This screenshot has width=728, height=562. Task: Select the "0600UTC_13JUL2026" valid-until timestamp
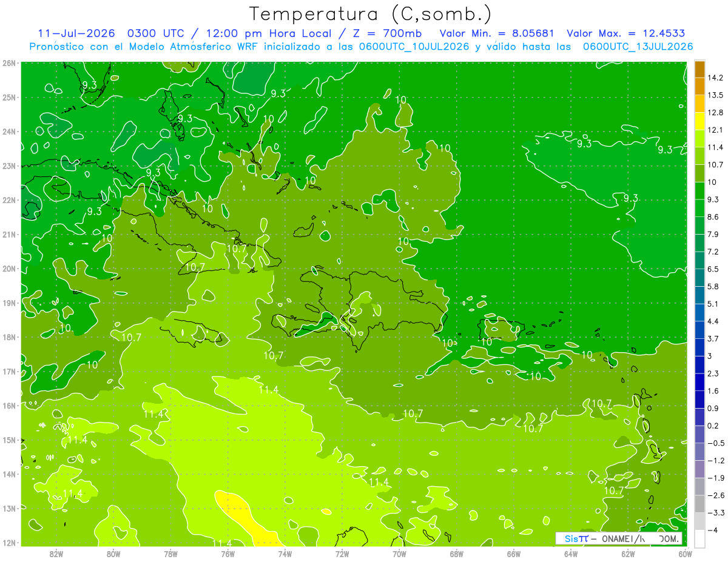point(638,46)
